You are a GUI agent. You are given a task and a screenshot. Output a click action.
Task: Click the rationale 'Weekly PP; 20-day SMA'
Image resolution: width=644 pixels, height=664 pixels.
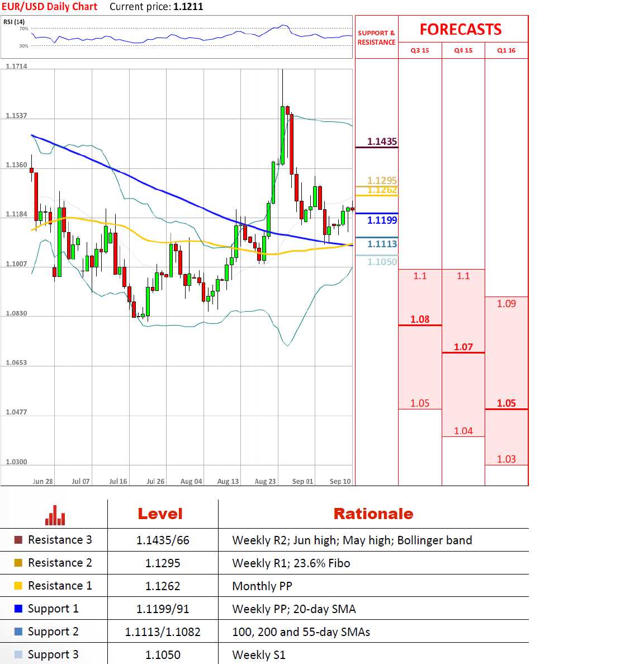coord(294,609)
